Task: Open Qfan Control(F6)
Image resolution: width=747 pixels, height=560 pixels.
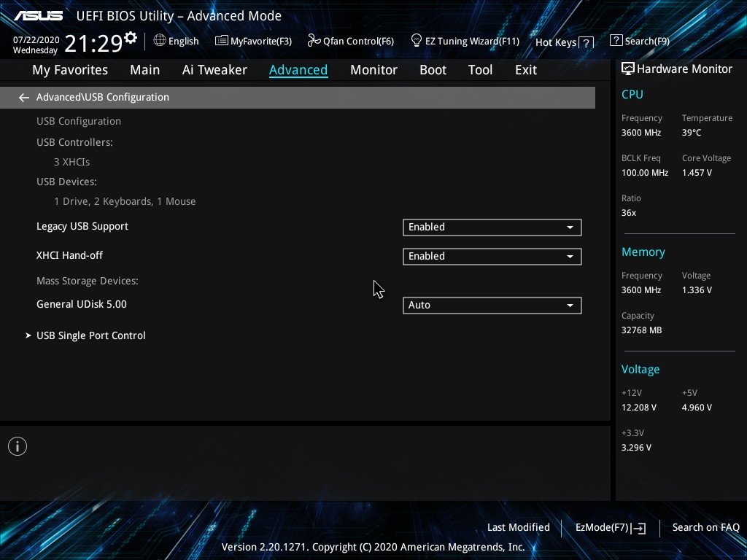Action: point(351,42)
